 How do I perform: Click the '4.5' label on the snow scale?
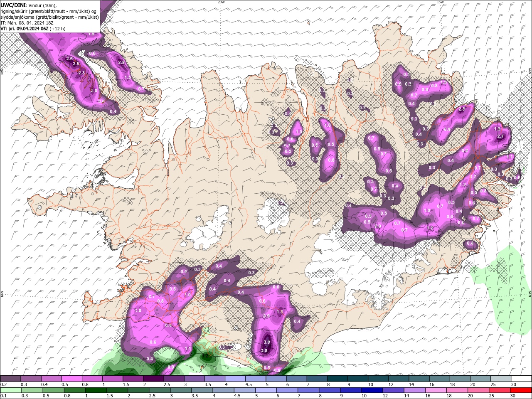pyautogui.click(x=249, y=385)
